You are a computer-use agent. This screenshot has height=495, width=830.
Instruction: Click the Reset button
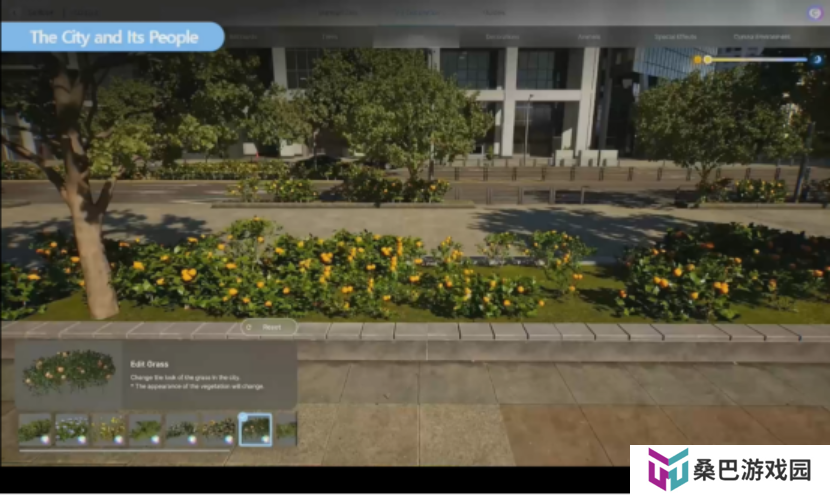269,327
